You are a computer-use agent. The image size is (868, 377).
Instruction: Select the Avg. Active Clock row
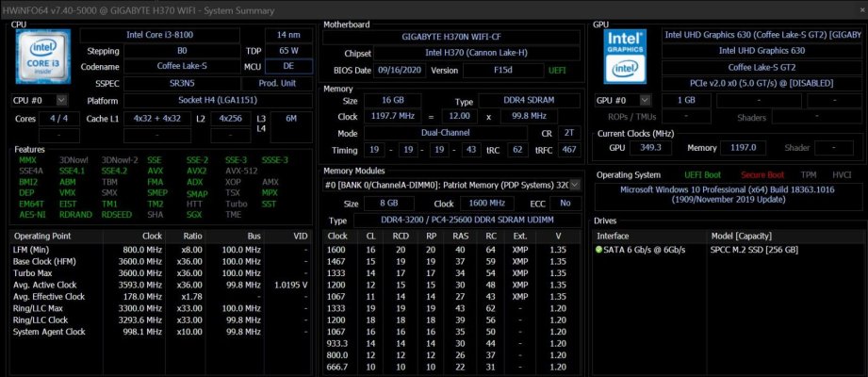(x=160, y=285)
